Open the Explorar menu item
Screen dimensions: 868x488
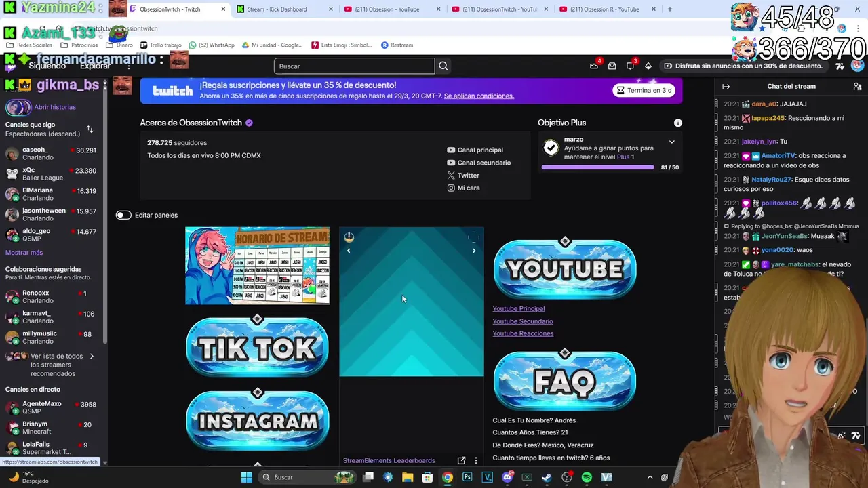(95, 66)
